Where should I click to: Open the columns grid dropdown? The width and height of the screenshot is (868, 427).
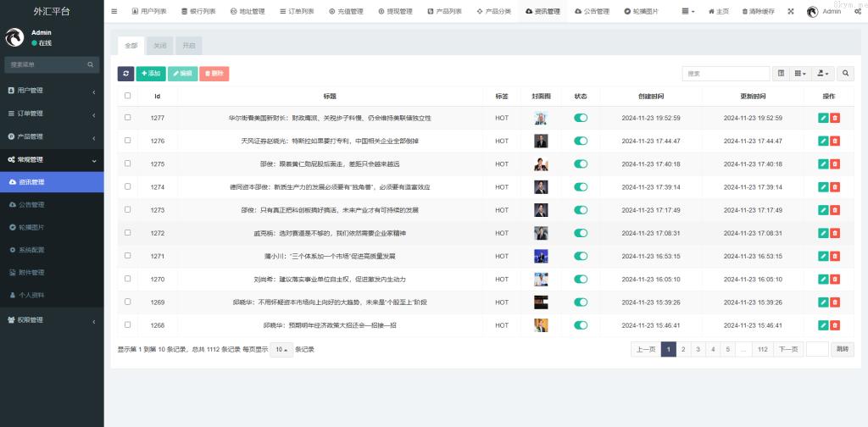click(x=800, y=74)
